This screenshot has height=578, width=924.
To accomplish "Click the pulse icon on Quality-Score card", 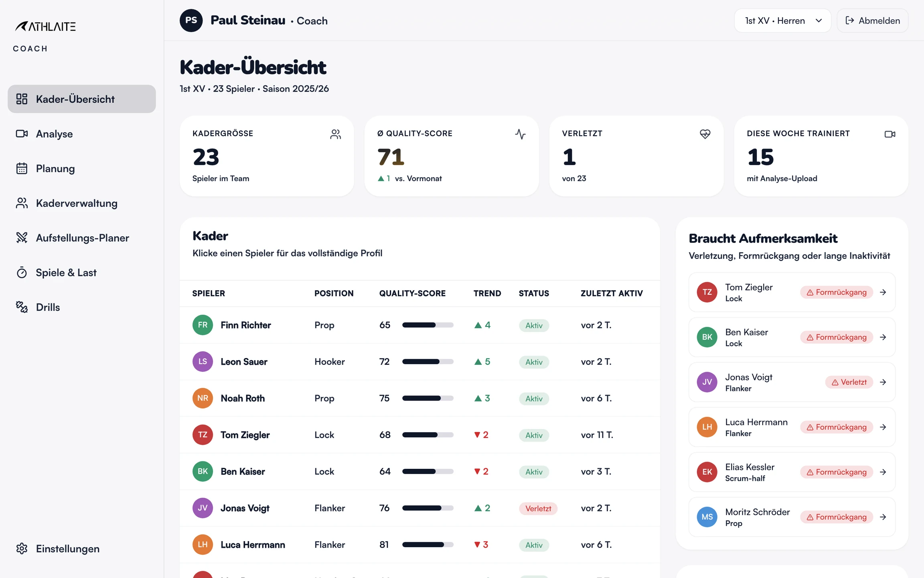I will (520, 134).
